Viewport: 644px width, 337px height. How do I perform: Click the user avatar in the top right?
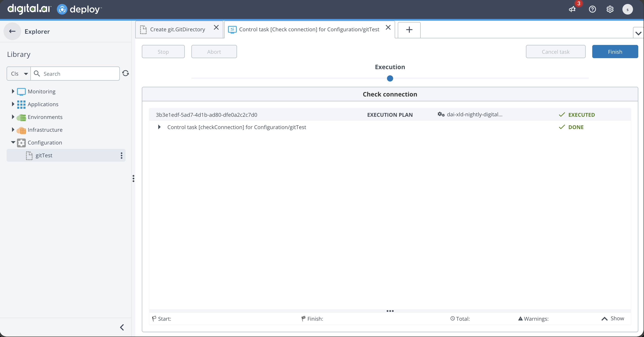coord(627,9)
